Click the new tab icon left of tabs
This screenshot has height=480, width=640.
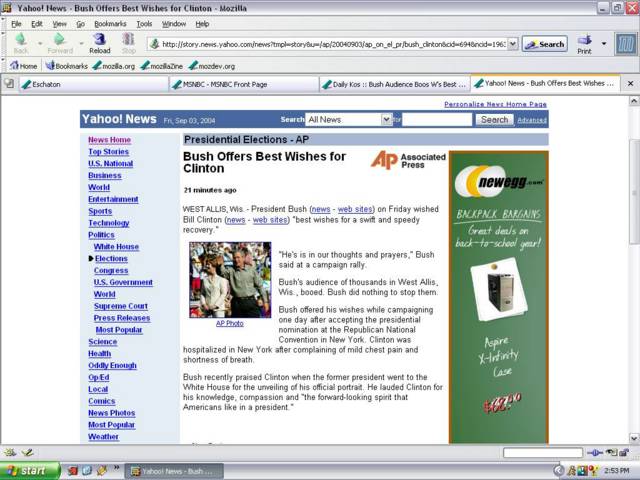point(9,84)
